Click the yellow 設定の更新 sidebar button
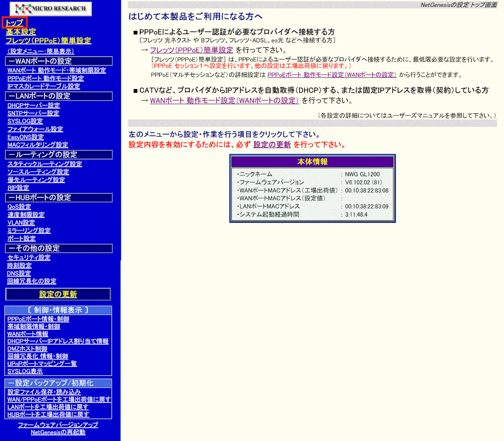This screenshot has height=441, width=504. pos(58,294)
